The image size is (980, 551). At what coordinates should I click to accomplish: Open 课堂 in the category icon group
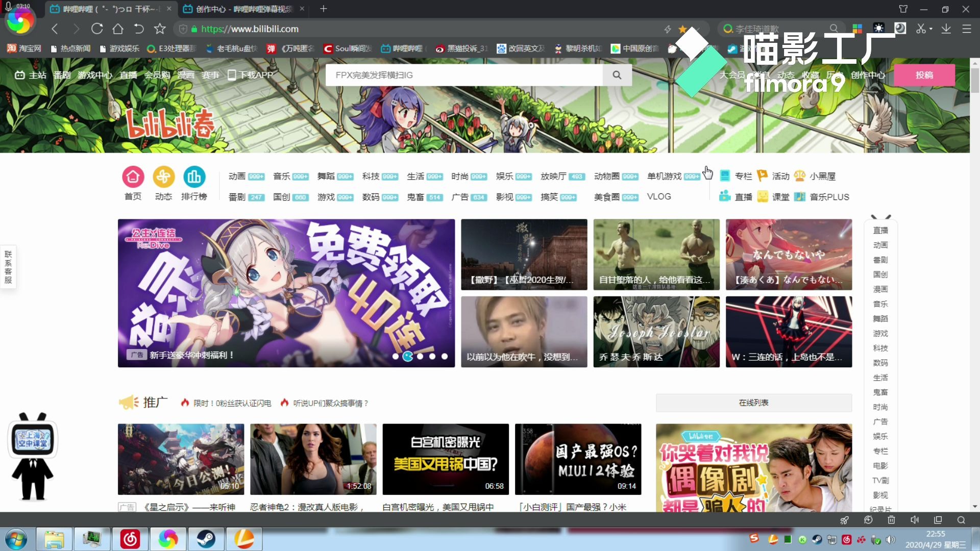click(773, 197)
